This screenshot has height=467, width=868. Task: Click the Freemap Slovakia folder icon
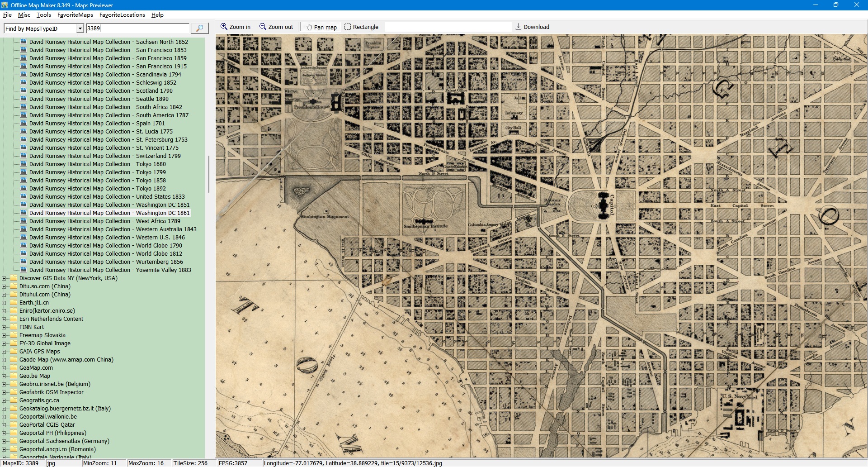click(13, 335)
